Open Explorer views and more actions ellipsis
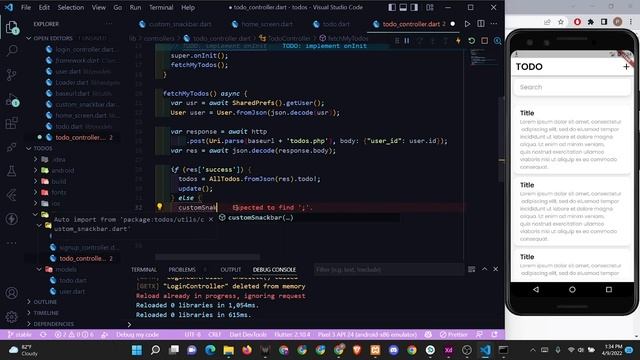The height and width of the screenshot is (360, 640). 109,24
